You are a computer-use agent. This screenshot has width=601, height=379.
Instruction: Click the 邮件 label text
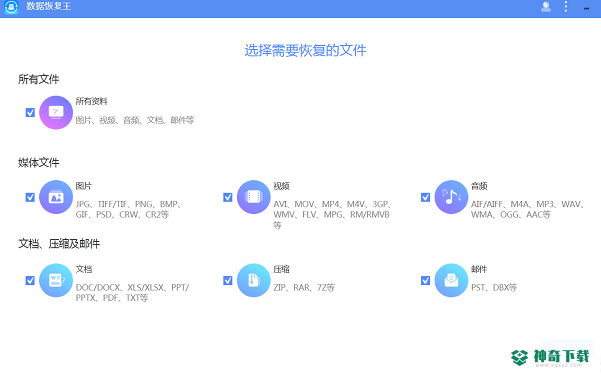(479, 269)
